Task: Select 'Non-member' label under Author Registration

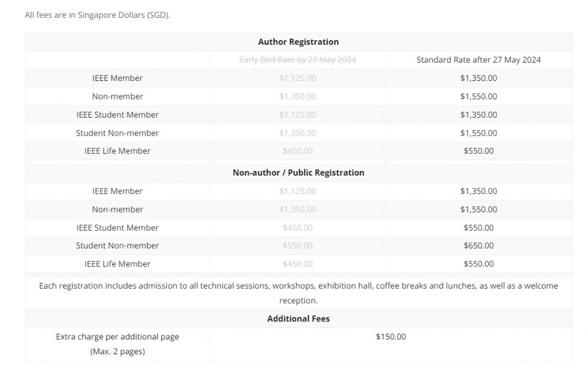Action: pos(117,96)
